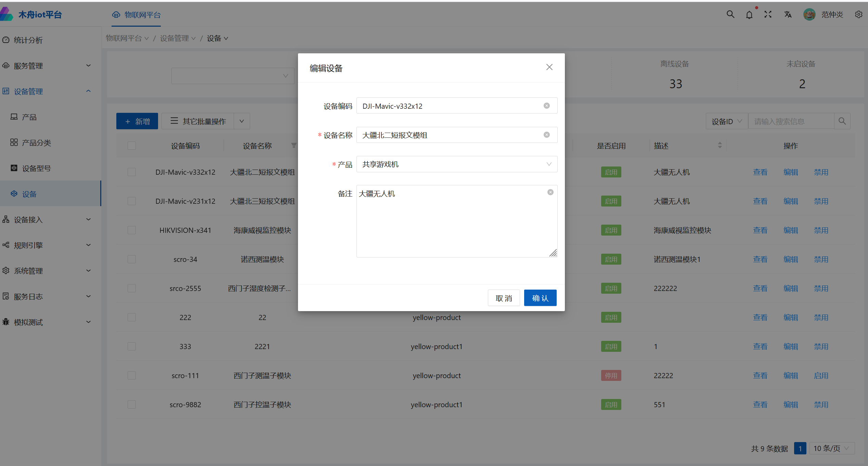Cancel the dialog with 取消 button
868x466 pixels.
click(x=503, y=298)
